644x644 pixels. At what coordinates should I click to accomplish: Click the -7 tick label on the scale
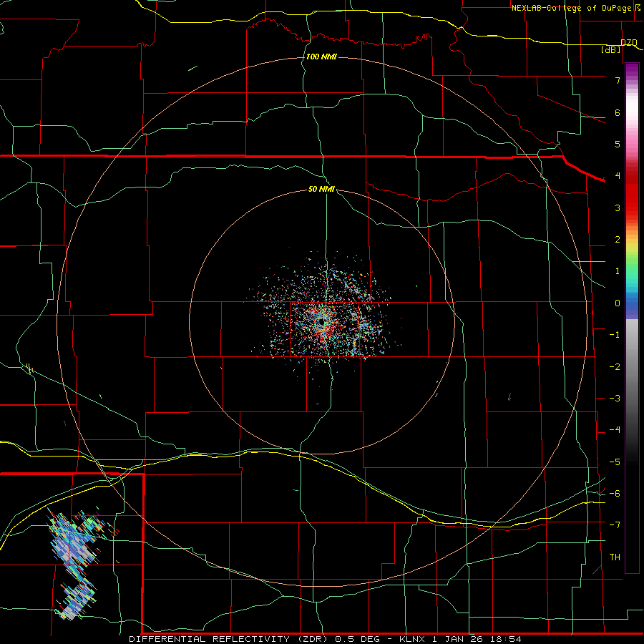615,525
